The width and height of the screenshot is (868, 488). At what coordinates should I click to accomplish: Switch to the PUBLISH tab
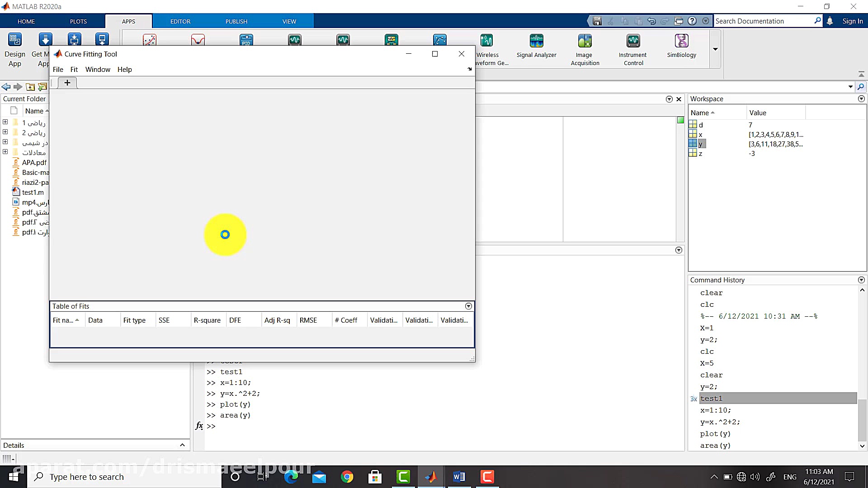point(236,21)
